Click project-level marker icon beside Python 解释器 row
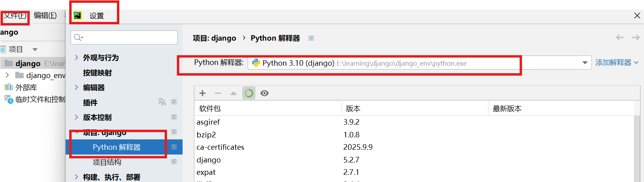644x182 pixels. point(174,147)
